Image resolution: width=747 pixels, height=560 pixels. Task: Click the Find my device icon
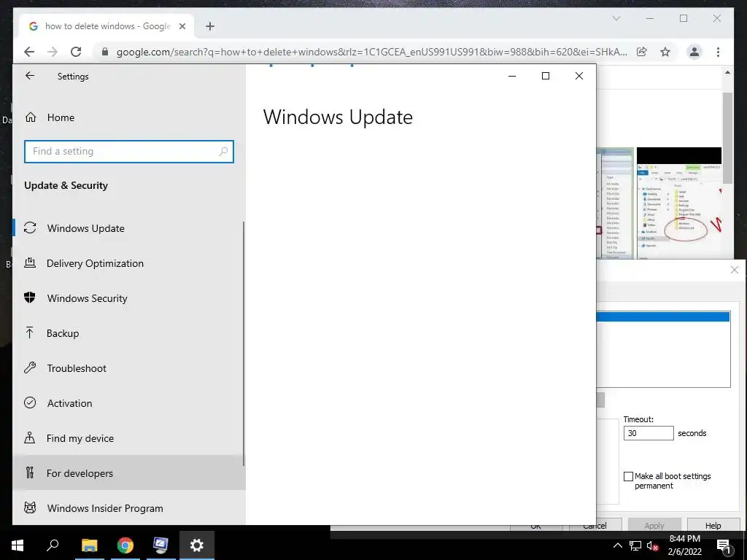point(30,437)
